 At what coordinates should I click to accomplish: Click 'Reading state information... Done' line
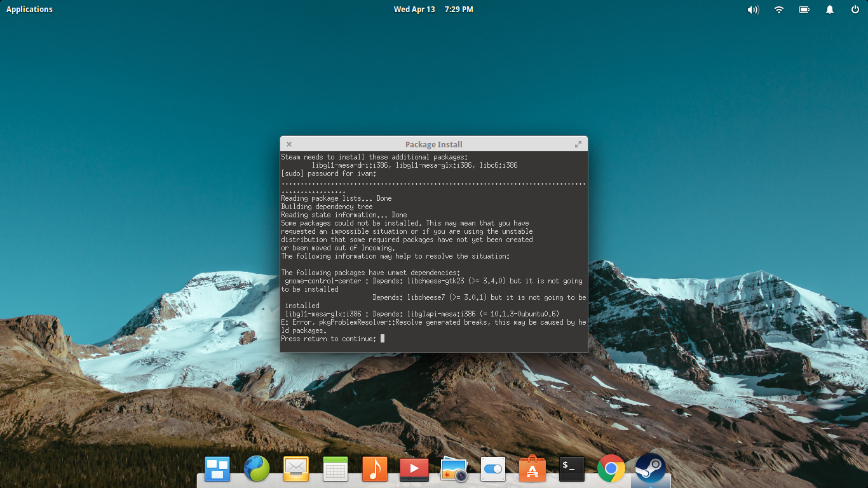344,215
